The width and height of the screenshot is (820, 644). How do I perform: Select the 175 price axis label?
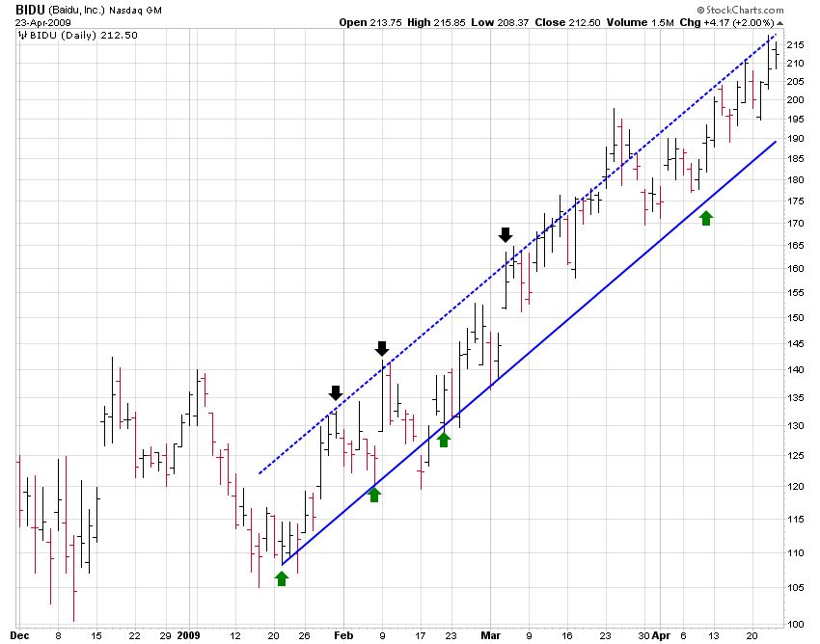coord(796,201)
